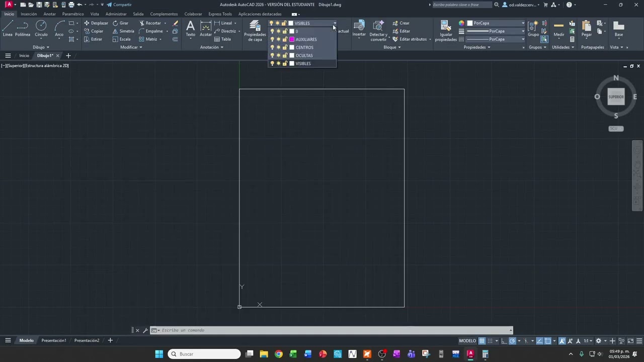Viewport: 644px width, 362px height.
Task: Click the Recortar (trim) tool
Action: click(x=150, y=23)
